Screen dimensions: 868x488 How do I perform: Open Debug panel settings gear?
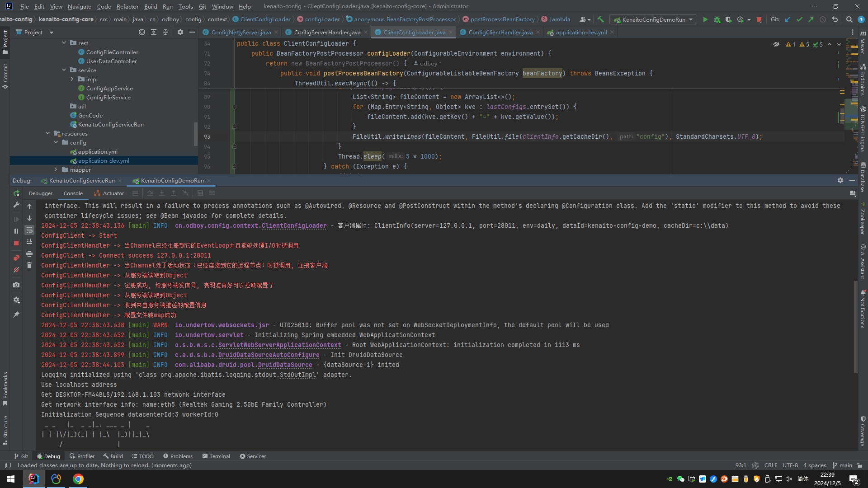tap(840, 180)
